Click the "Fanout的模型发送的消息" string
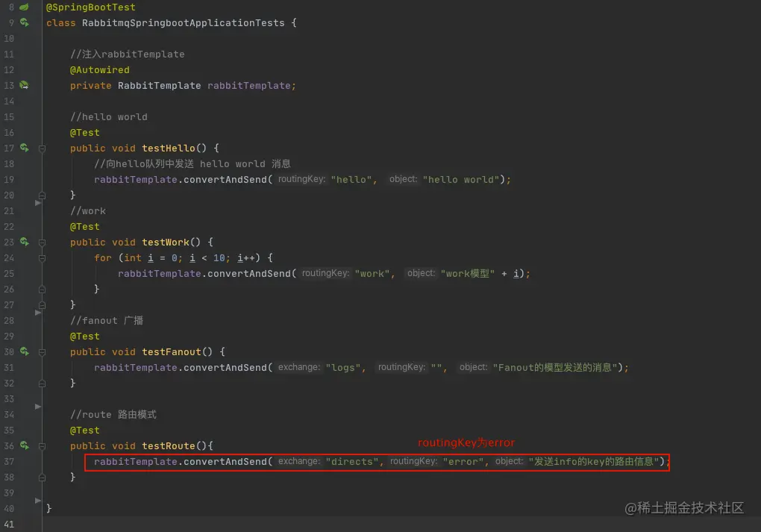Viewport: 761px width, 532px height. [555, 367]
